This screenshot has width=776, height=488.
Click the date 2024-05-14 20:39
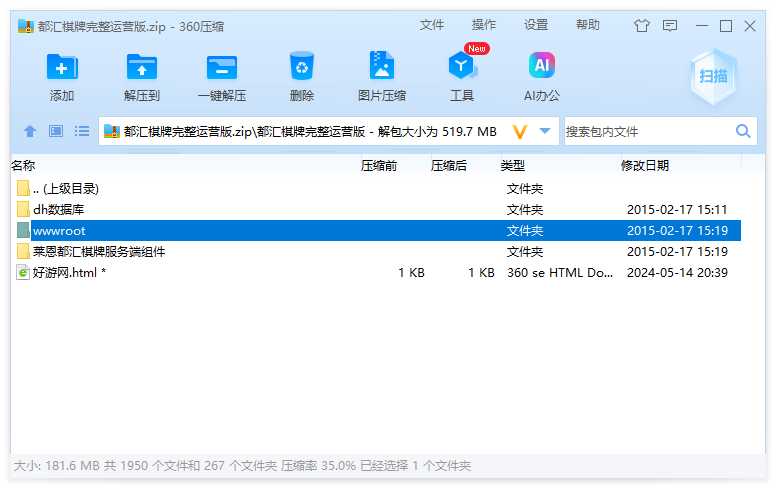[x=677, y=273]
